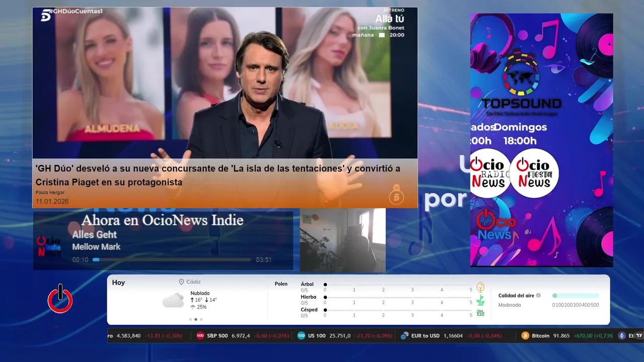Click the Ethereum icon in ticker
Image resolution: width=644 pixels, height=362 pixels.
(622, 335)
